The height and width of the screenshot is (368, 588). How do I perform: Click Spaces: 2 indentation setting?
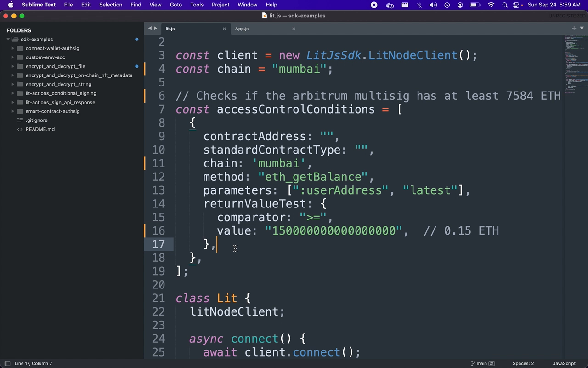click(x=523, y=363)
